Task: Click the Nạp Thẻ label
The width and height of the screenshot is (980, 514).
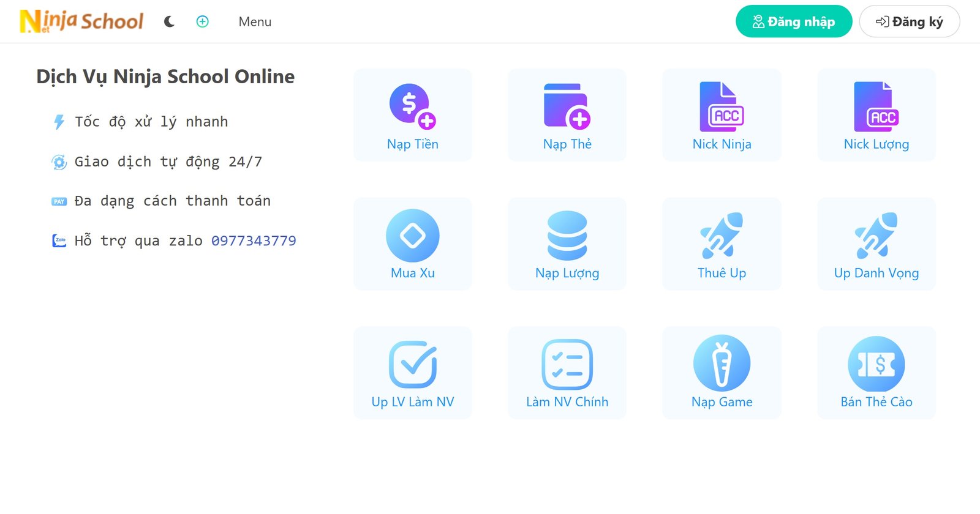Action: tap(567, 144)
